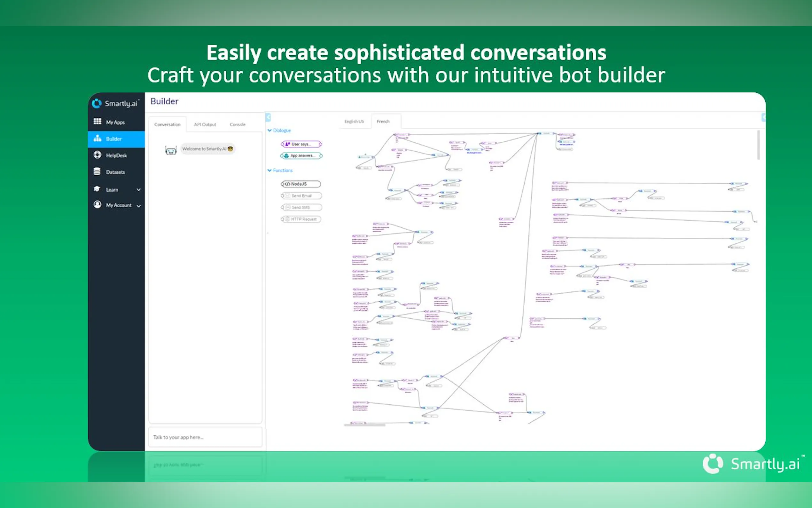Select the HTTP Request function block
Screen dimensions: 812x508
pyautogui.click(x=301, y=219)
